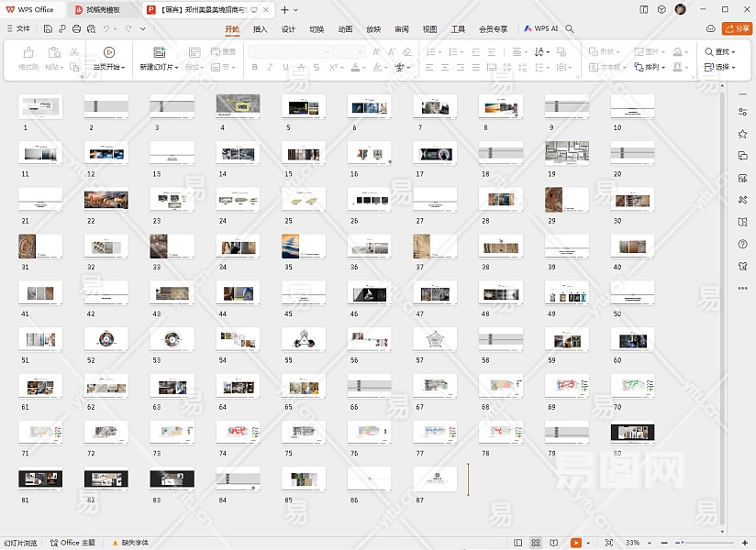The height and width of the screenshot is (550, 756).
Task: Open the search magnifier next to WPS AI
Action: click(x=570, y=29)
